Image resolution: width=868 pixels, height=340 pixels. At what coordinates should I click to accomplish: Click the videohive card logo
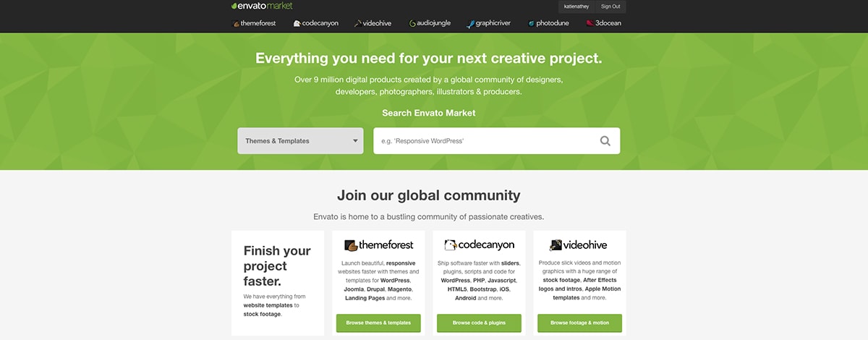point(579,245)
